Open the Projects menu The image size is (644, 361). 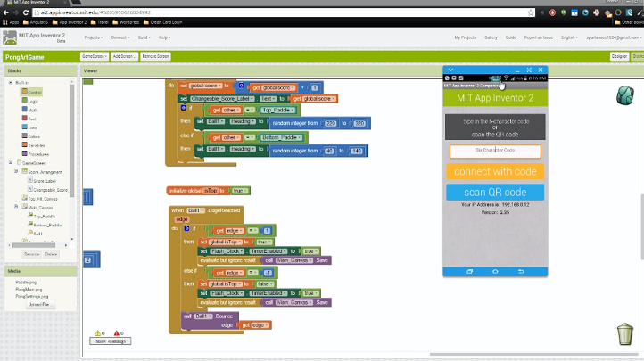tap(93, 37)
